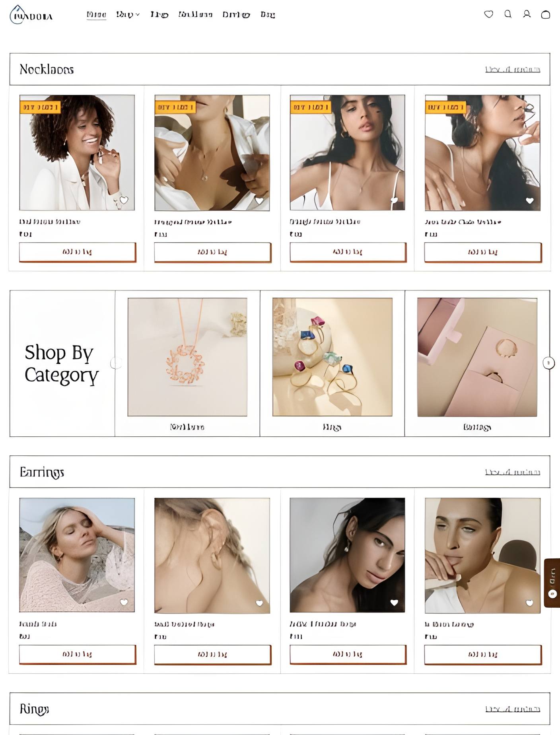Screen dimensions: 560x735
Task: Advance category carousel with right arrow
Action: pyautogui.click(x=548, y=363)
